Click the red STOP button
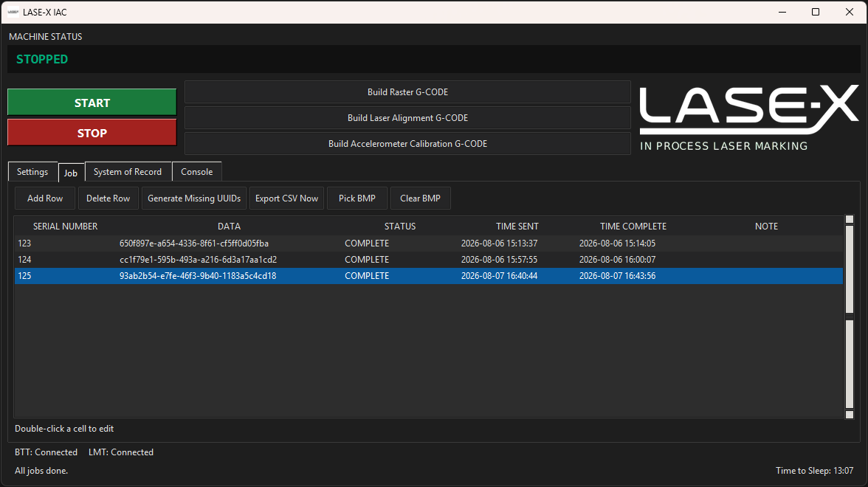This screenshot has height=487, width=868. pyautogui.click(x=92, y=133)
